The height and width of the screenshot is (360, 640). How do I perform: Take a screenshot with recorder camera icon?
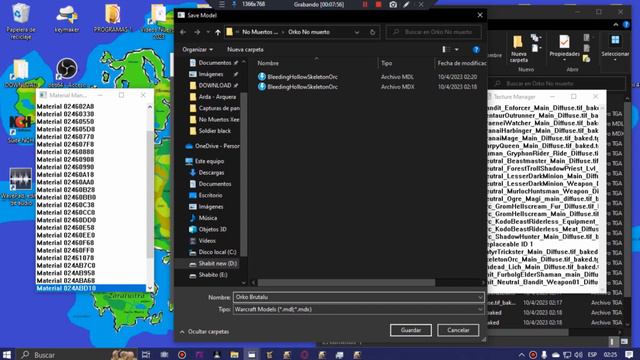click(393, 4)
